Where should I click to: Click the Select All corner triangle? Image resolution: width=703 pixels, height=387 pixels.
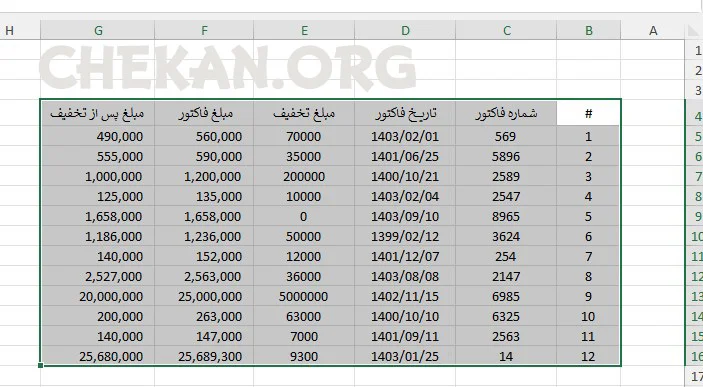(694, 30)
